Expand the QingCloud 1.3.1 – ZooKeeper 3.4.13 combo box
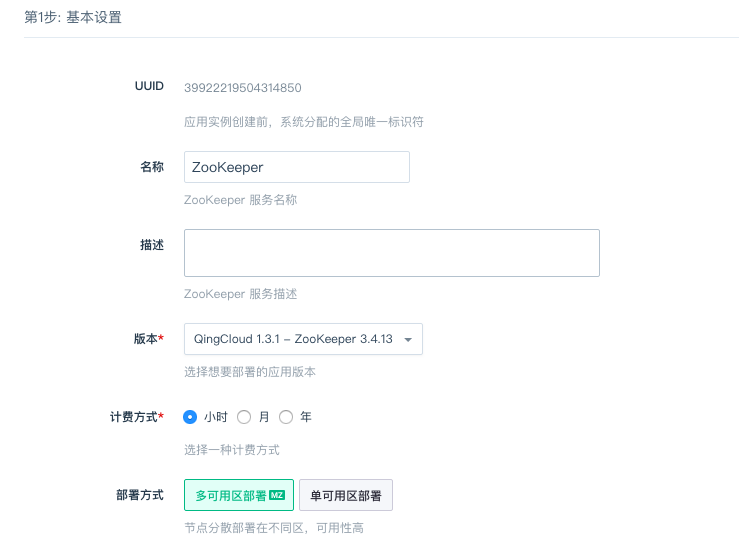 coord(303,339)
